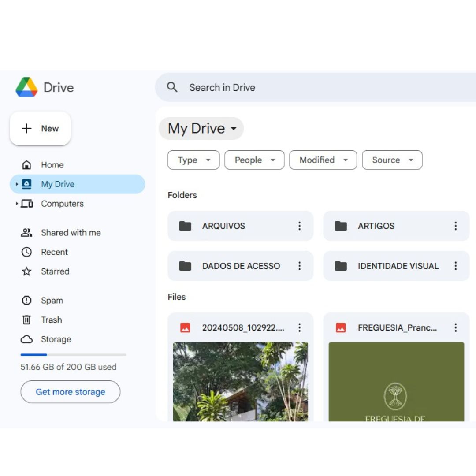Click the Google Drive logo
Image resolution: width=476 pixels, height=476 pixels.
click(27, 87)
